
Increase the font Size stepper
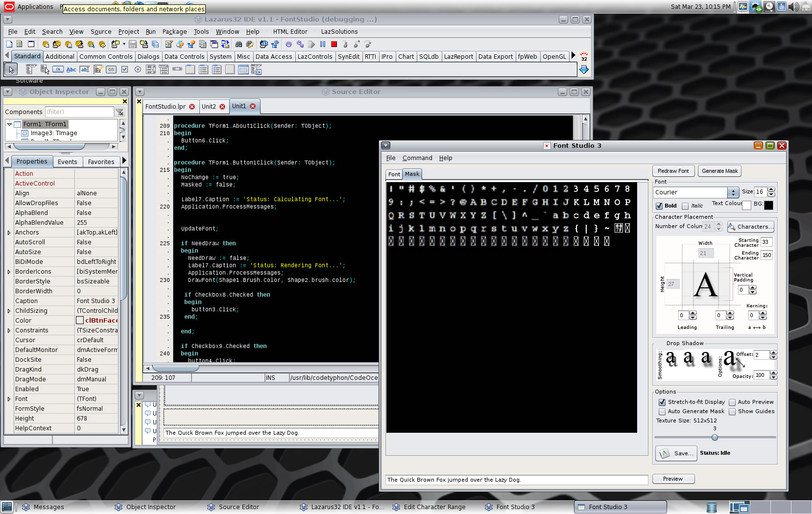click(x=771, y=189)
